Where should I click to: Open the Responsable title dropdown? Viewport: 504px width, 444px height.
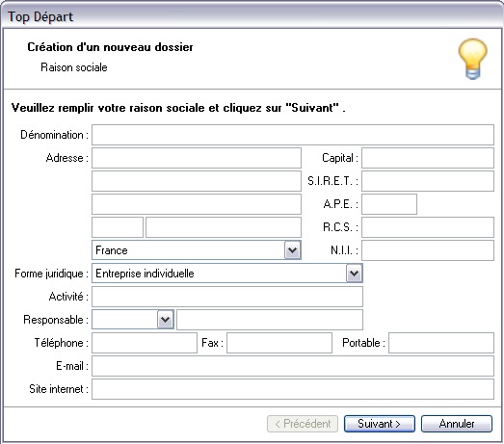[165, 320]
